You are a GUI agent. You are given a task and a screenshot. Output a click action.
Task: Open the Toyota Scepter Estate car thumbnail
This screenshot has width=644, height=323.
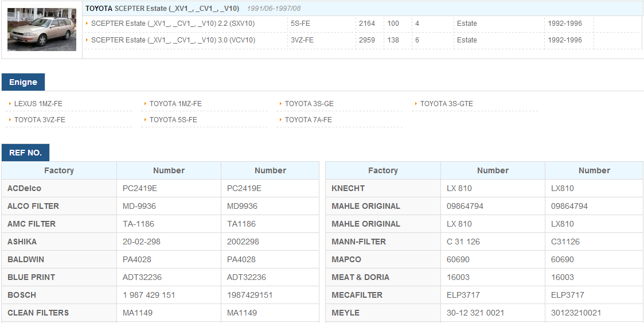pyautogui.click(x=42, y=30)
